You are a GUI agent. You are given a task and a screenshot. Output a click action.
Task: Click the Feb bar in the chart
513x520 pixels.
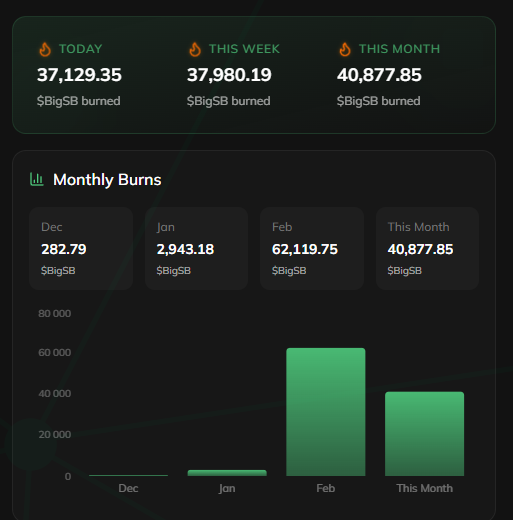pos(326,412)
